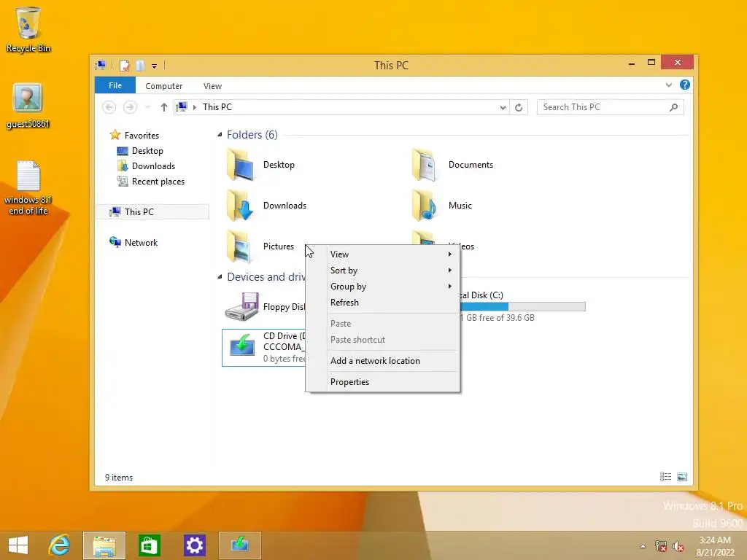Go back with the Back arrow button
Image resolution: width=747 pixels, height=560 pixels.
pyautogui.click(x=109, y=107)
